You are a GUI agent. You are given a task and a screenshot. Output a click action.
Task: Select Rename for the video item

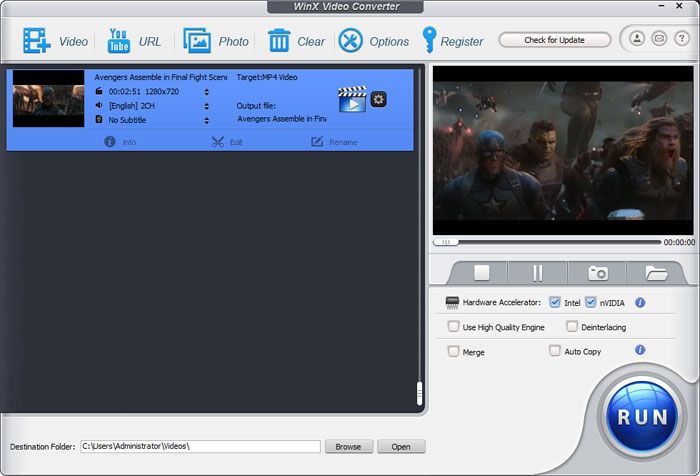click(x=333, y=142)
